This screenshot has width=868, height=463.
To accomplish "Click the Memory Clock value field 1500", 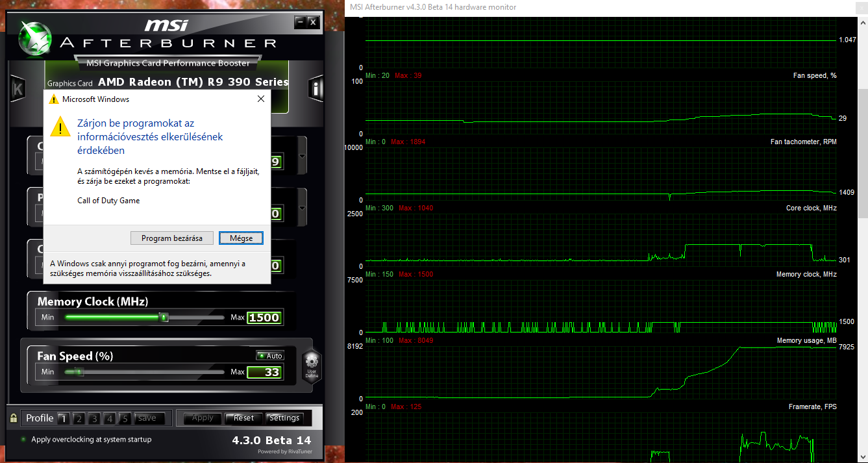I will [264, 318].
